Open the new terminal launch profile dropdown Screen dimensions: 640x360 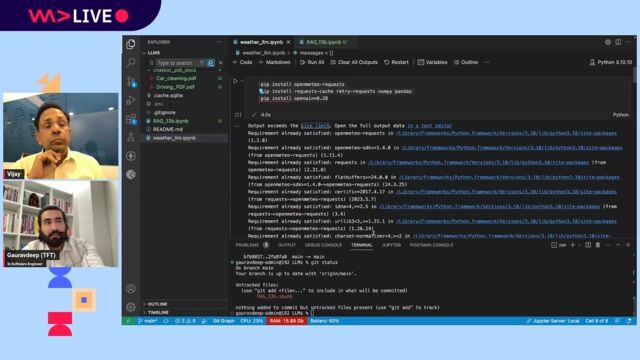click(579, 245)
